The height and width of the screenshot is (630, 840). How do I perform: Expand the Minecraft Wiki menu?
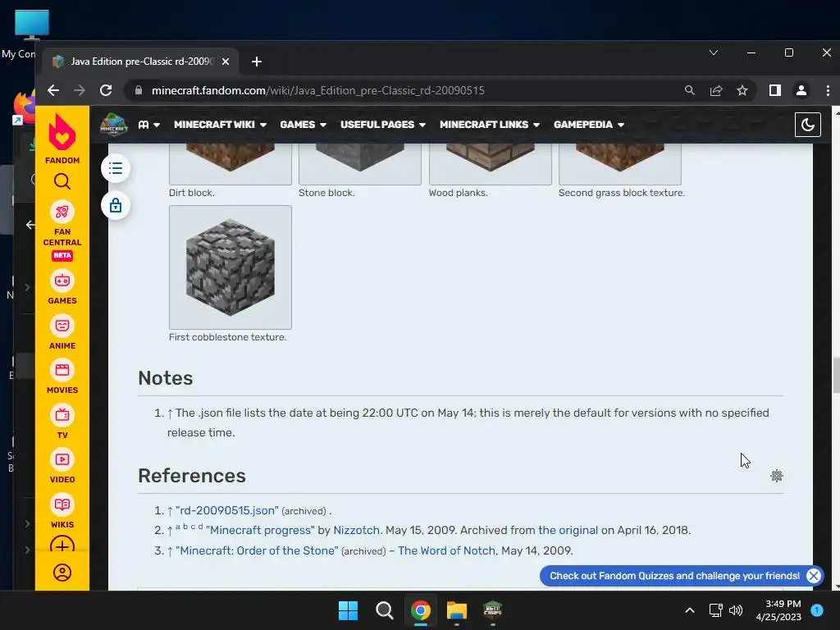click(220, 125)
